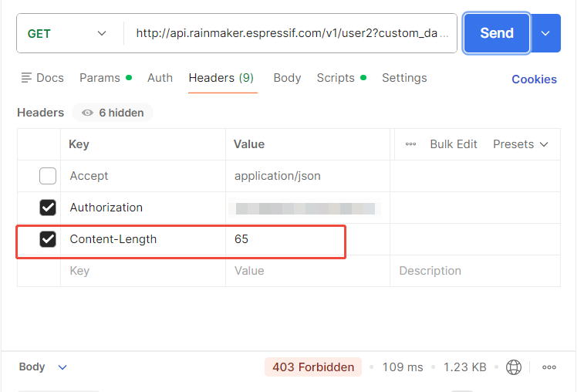Show the 6 hidden headers
Viewport: 584px width, 392px height.
pos(113,113)
